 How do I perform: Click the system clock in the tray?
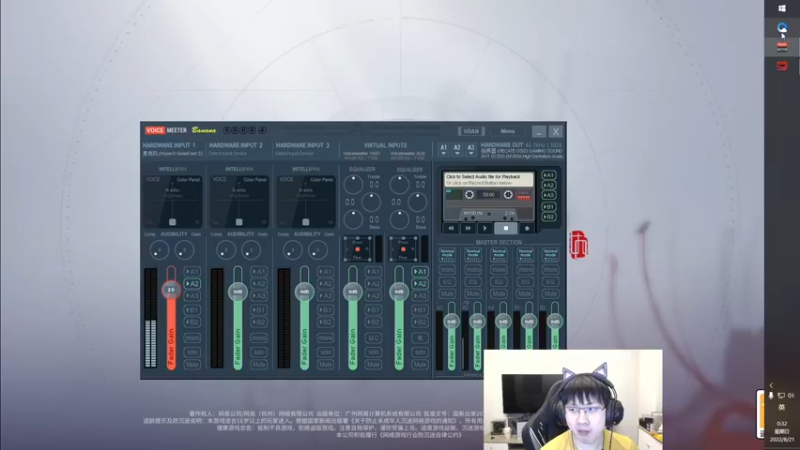tap(782, 431)
